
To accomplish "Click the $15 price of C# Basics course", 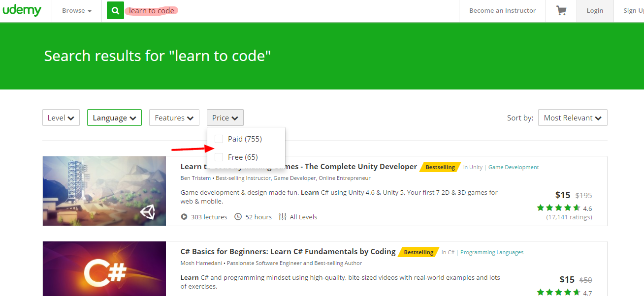I will coord(567,280).
